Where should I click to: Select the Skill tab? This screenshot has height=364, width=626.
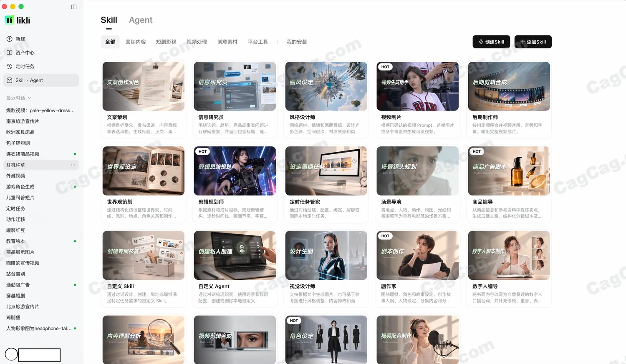109,20
